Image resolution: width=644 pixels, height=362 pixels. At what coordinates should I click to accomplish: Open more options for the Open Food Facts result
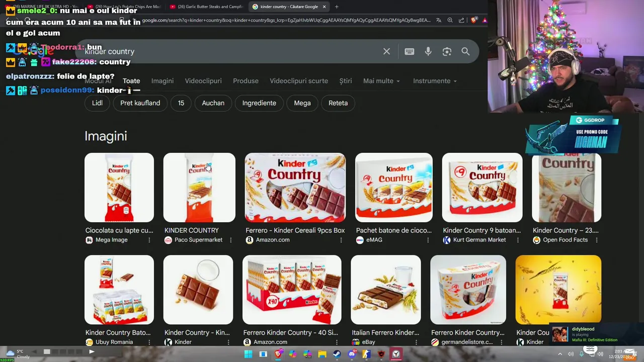(597, 240)
